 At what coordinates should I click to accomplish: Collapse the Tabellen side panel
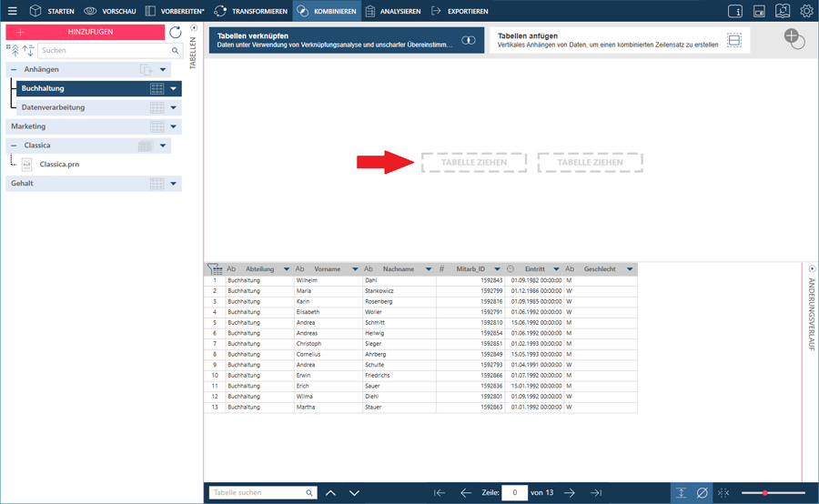(x=194, y=28)
